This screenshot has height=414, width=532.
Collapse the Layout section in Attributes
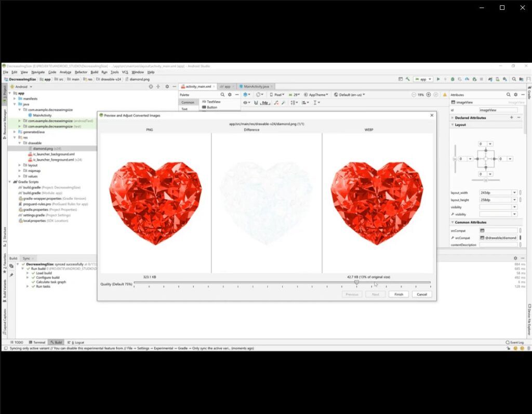click(453, 125)
